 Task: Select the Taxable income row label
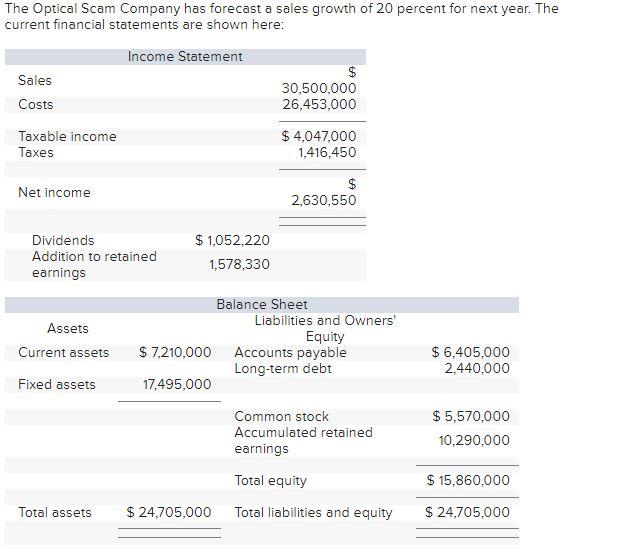(x=67, y=137)
